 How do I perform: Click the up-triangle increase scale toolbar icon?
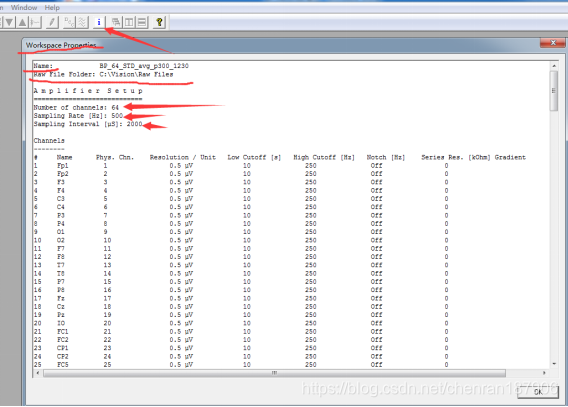click(x=22, y=22)
